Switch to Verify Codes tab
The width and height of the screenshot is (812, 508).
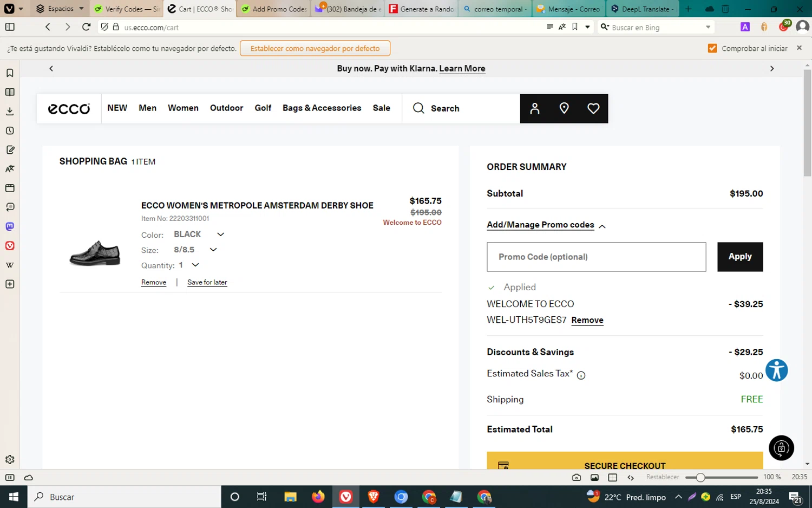click(x=127, y=9)
